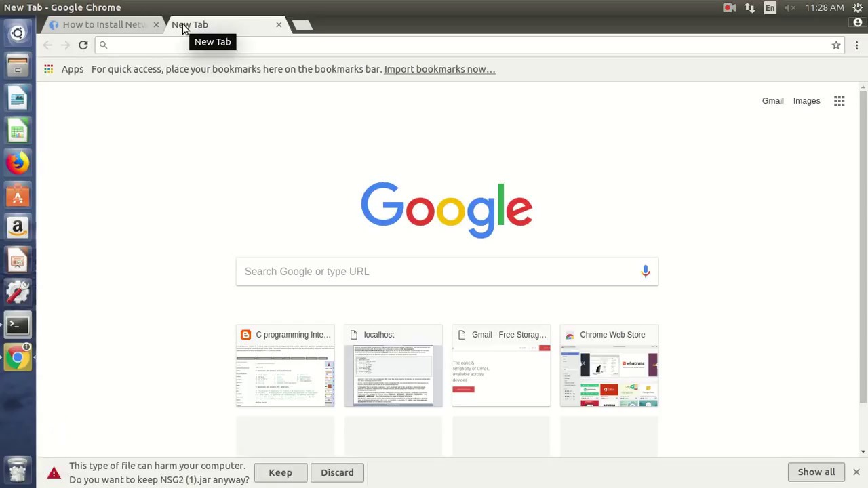Viewport: 868px width, 488px height.
Task: Open Google apps grid on page
Action: pyautogui.click(x=840, y=101)
